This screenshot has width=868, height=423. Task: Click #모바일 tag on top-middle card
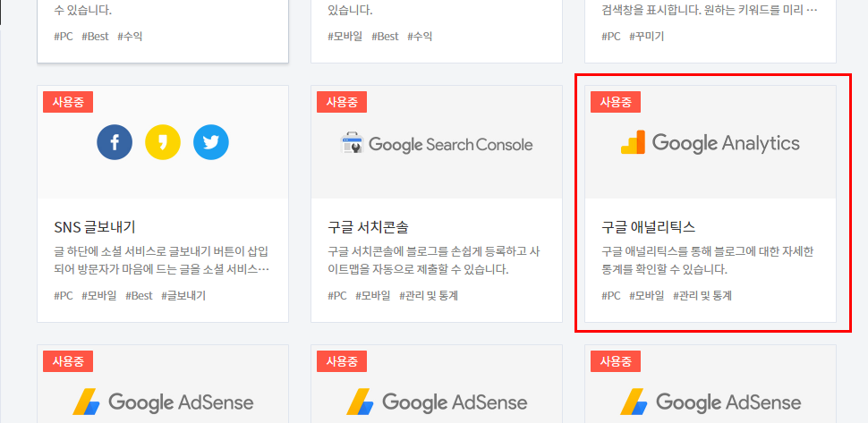(345, 37)
